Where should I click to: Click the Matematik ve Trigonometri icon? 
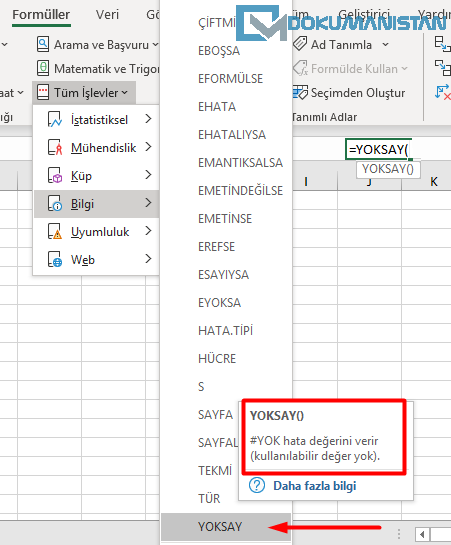[x=43, y=68]
